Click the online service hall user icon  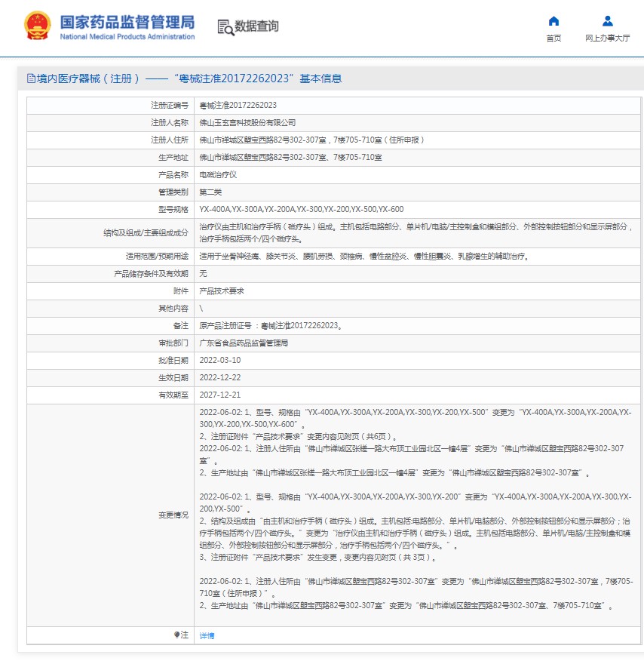click(607, 20)
